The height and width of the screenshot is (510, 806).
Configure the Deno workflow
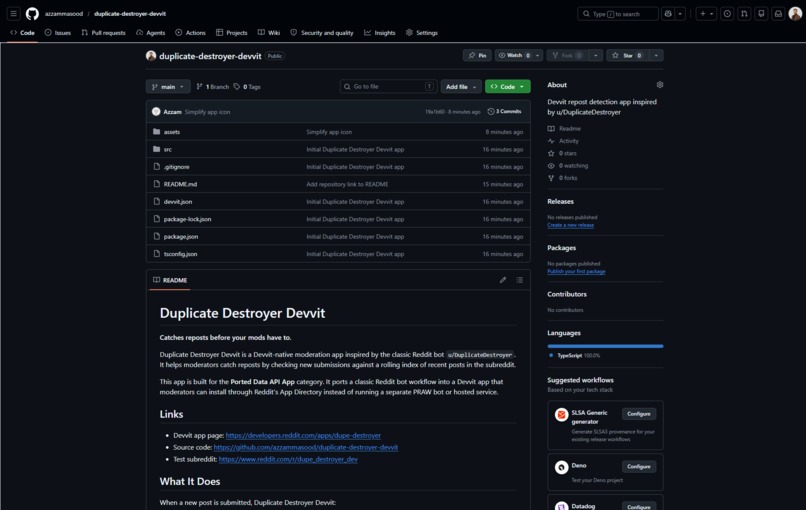click(x=638, y=467)
